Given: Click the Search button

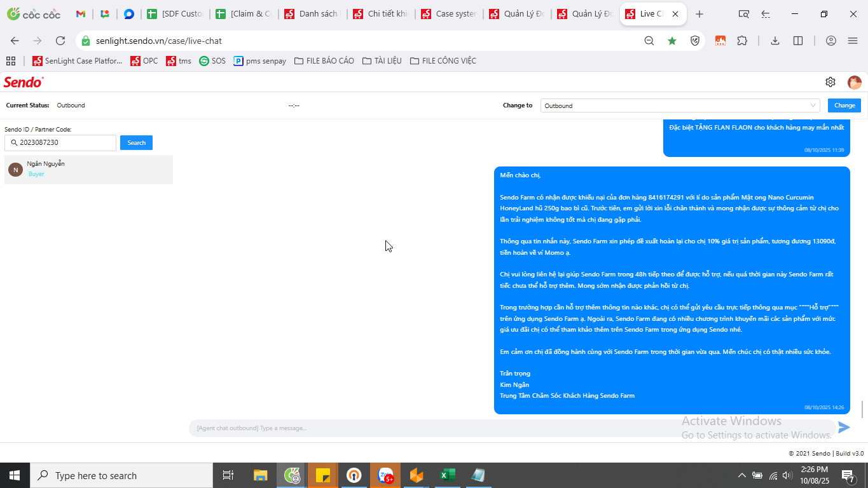Looking at the screenshot, I should [x=136, y=143].
